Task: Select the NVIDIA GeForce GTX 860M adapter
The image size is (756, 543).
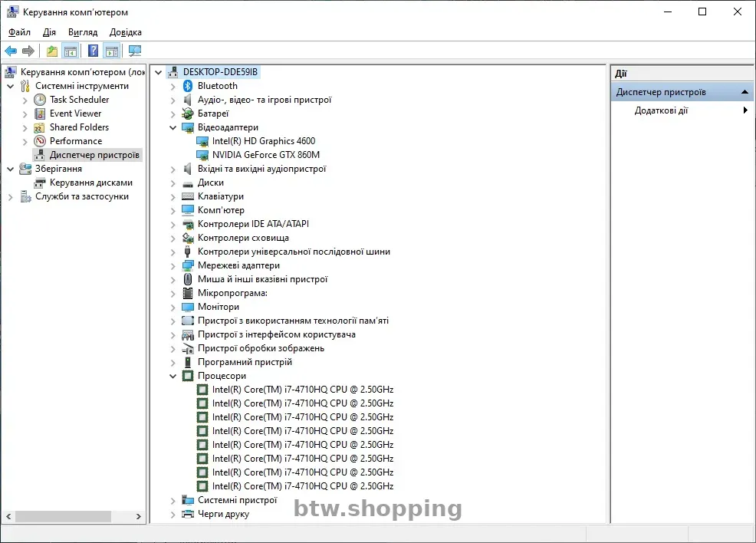Action: (x=265, y=155)
